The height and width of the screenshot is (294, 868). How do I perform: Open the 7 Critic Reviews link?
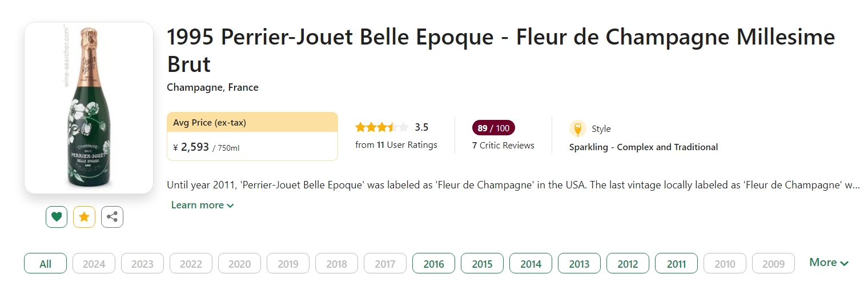coord(503,146)
